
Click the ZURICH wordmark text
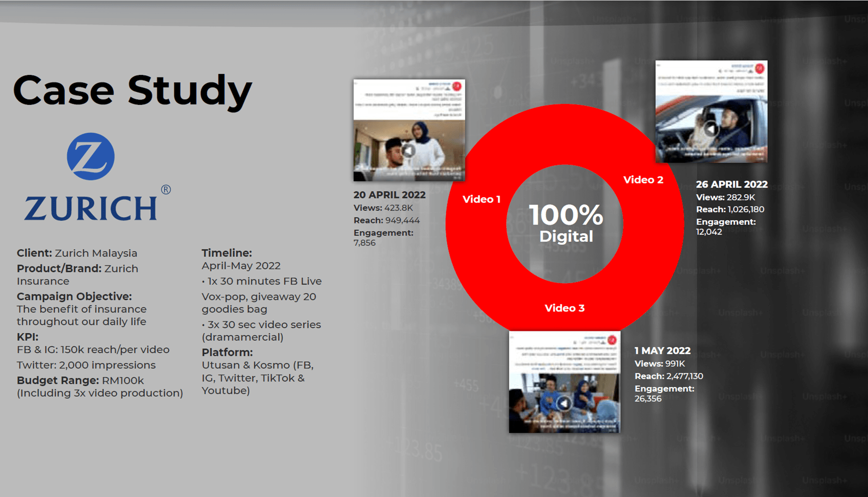pos(91,208)
